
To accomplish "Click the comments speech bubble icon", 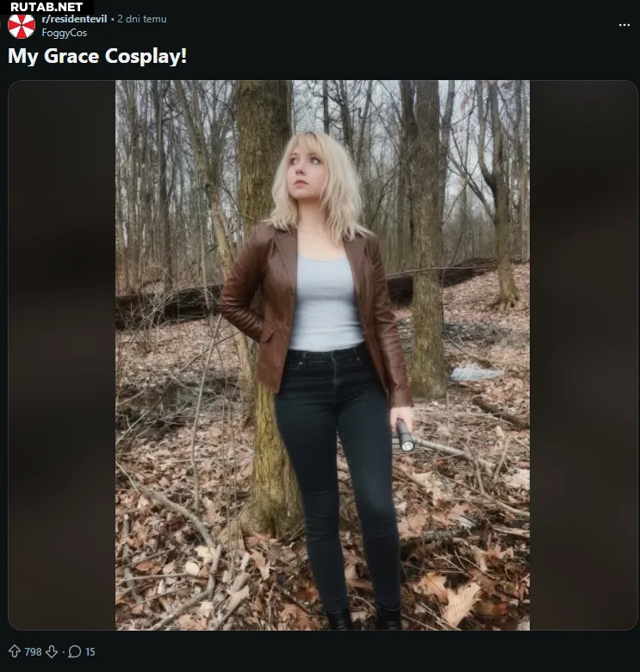I will [x=75, y=652].
